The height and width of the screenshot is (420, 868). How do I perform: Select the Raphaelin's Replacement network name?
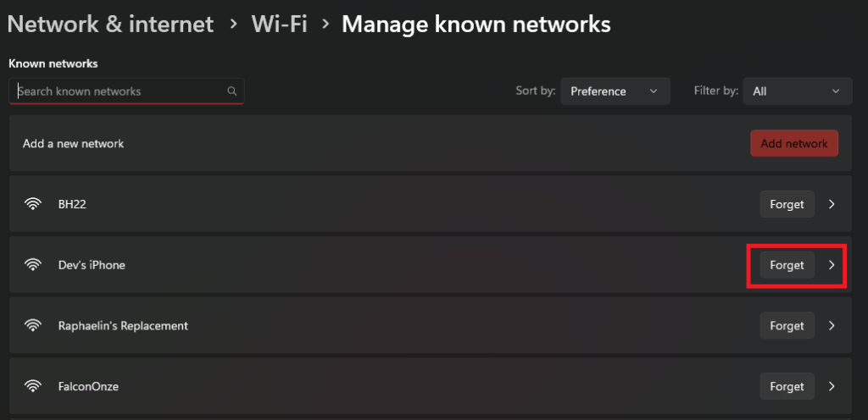click(123, 325)
